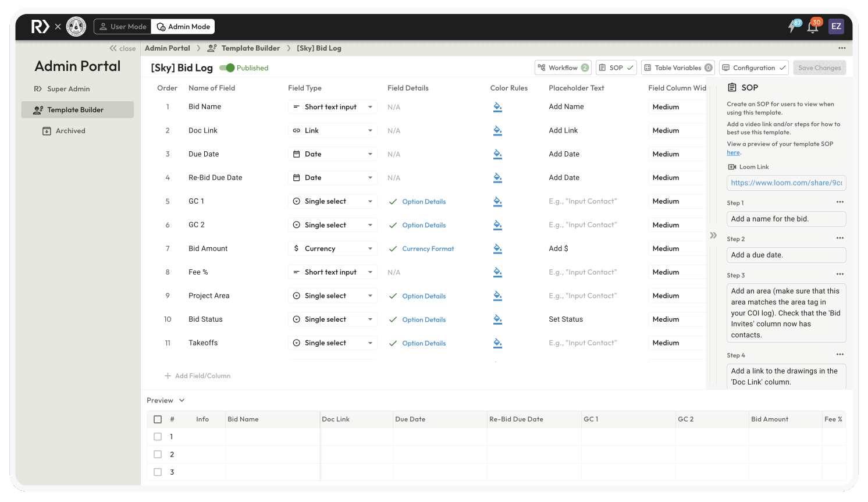Screen dimensions: 868x502
Task: Open color rules for Fee %
Action: click(x=497, y=272)
